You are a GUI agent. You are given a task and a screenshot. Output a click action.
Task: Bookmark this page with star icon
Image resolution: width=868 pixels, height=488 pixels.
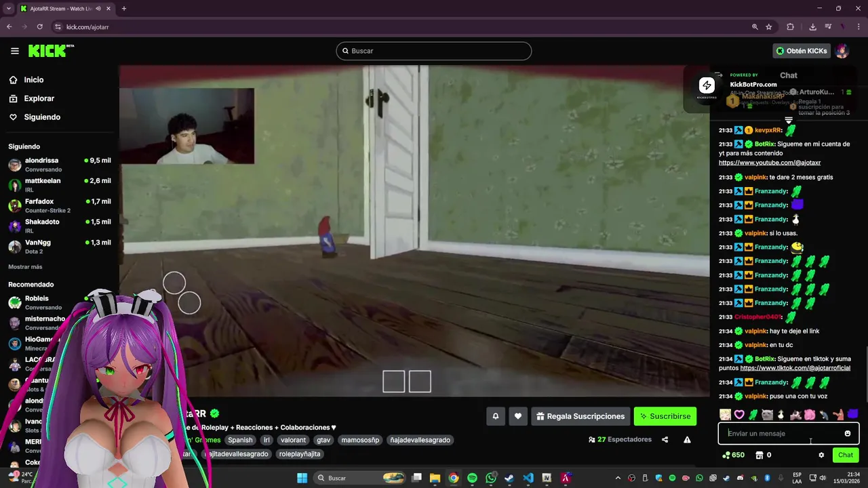769,27
